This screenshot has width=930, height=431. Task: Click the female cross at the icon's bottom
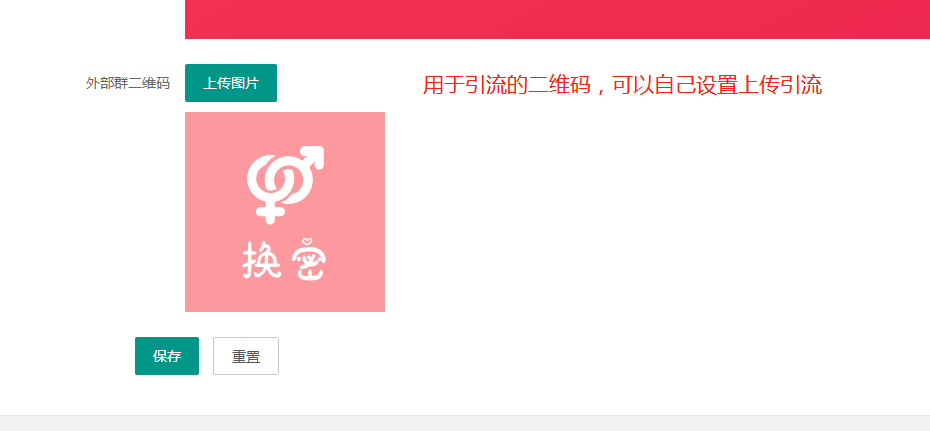coord(270,213)
